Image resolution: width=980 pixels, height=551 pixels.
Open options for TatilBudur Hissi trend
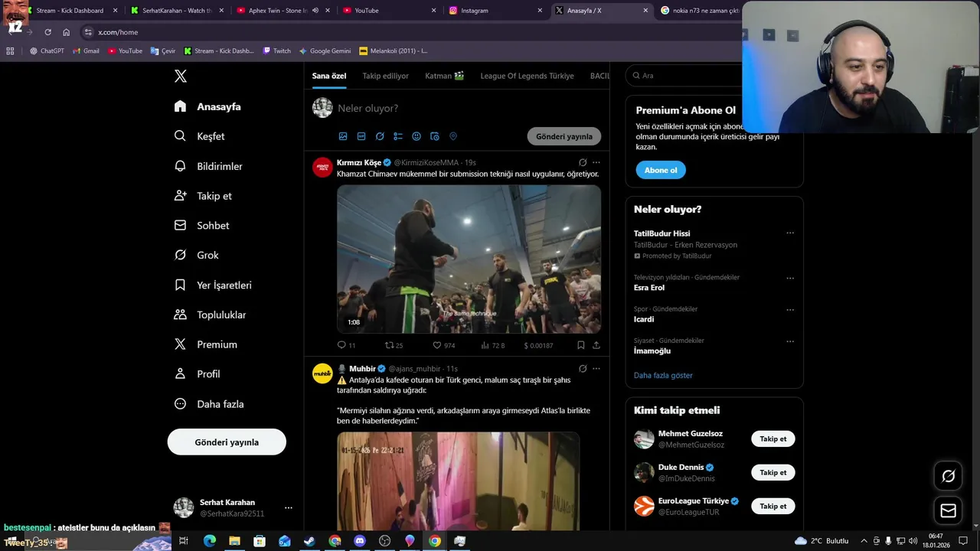coord(790,233)
